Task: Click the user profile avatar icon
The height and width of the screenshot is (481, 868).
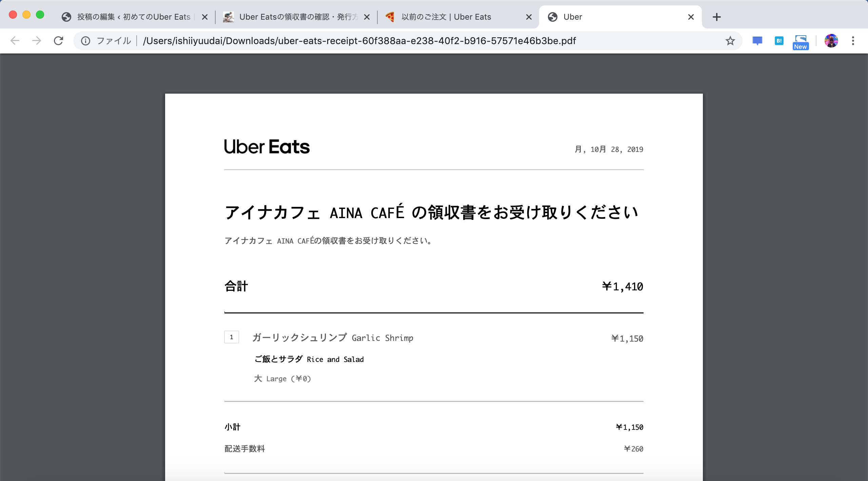Action: tap(831, 41)
